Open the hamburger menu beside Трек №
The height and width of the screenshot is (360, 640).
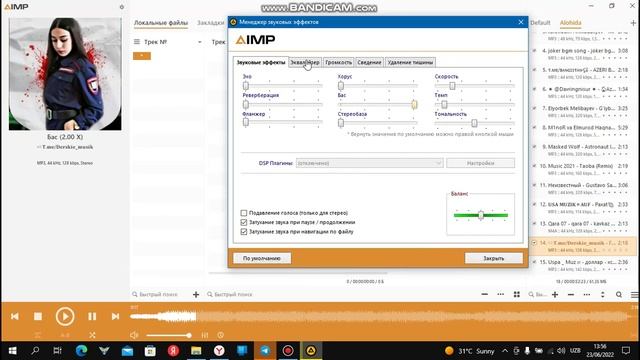pos(137,42)
